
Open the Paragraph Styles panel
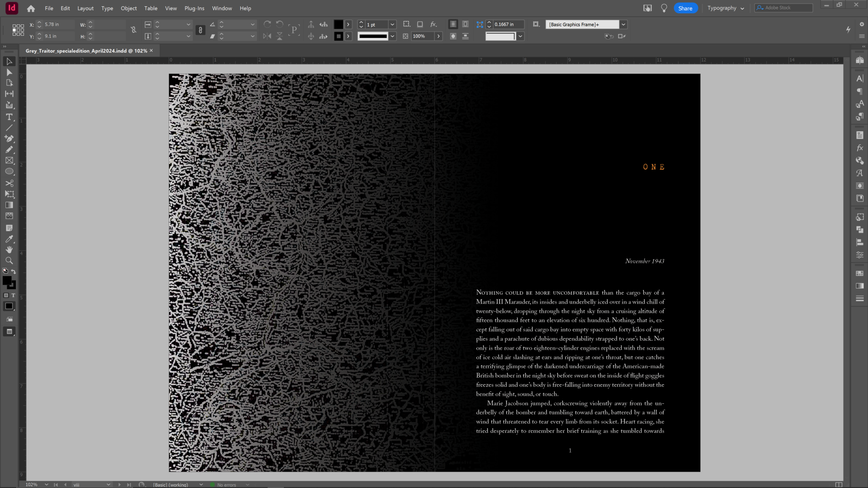[859, 117]
